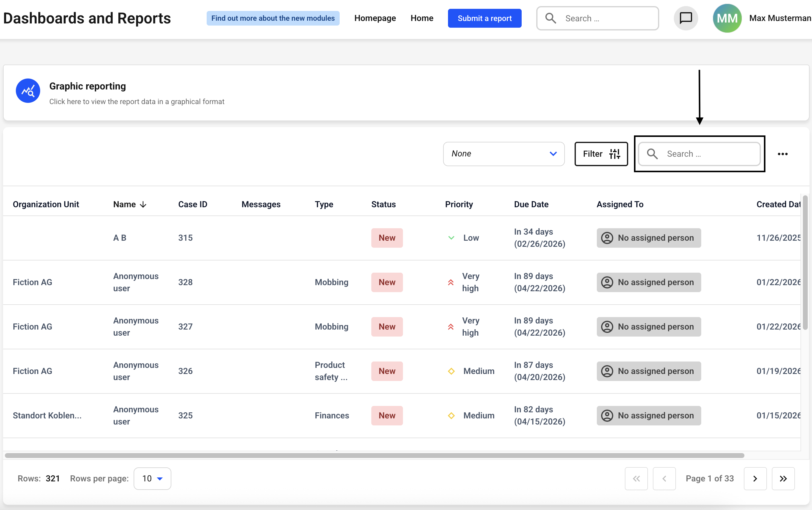Open the chat messages icon
Viewport: 812px width, 510px height.
coord(686,18)
